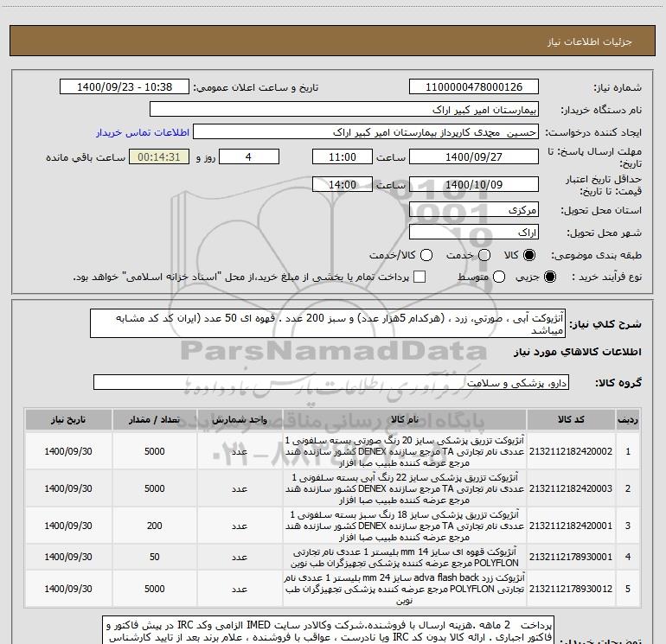
Task: Click the ردیف column header
Action: (628, 419)
